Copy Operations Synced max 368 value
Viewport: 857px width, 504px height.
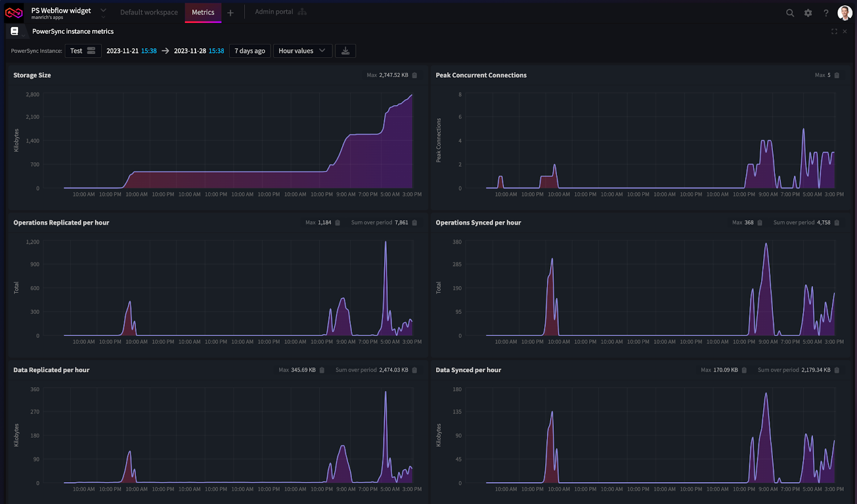[760, 223]
